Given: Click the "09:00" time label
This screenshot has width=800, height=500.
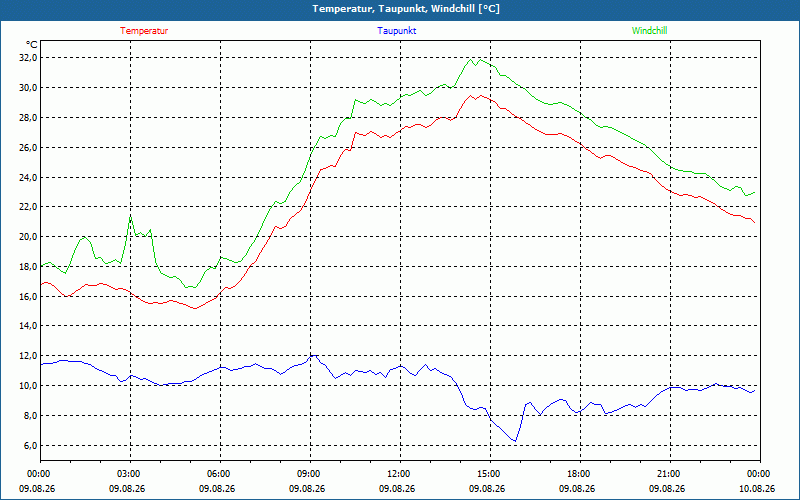Looking at the screenshot, I should pos(310,473).
